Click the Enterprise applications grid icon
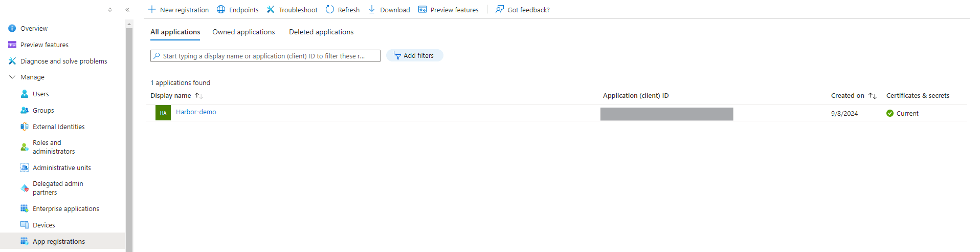 (25, 208)
